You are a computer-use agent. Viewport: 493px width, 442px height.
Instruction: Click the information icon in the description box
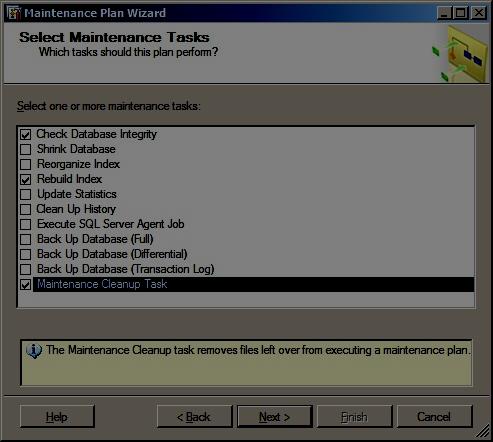pyautogui.click(x=34, y=351)
